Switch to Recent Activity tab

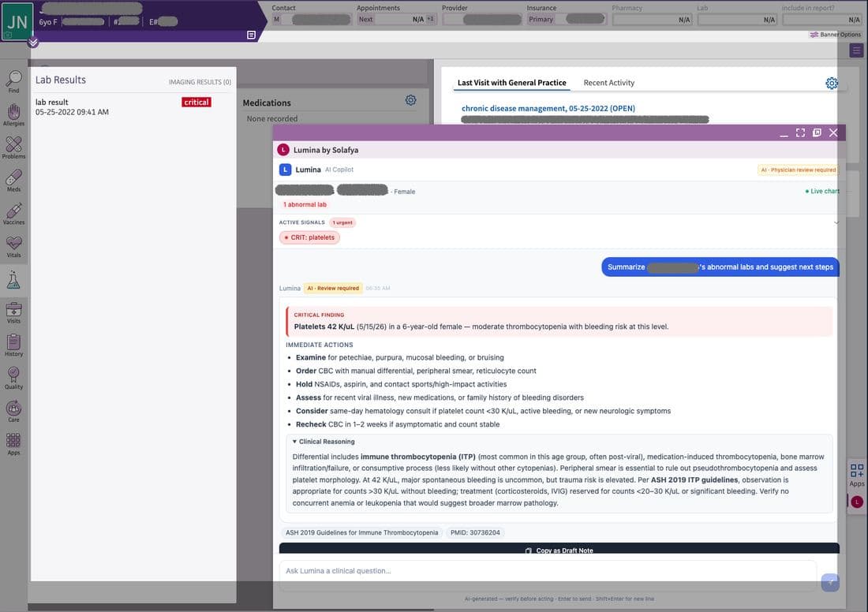[x=609, y=83]
